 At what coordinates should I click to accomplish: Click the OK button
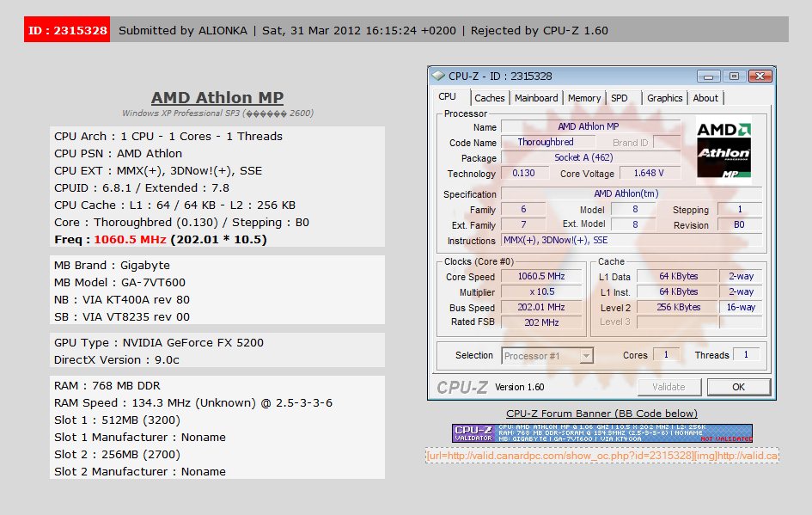pos(738,387)
